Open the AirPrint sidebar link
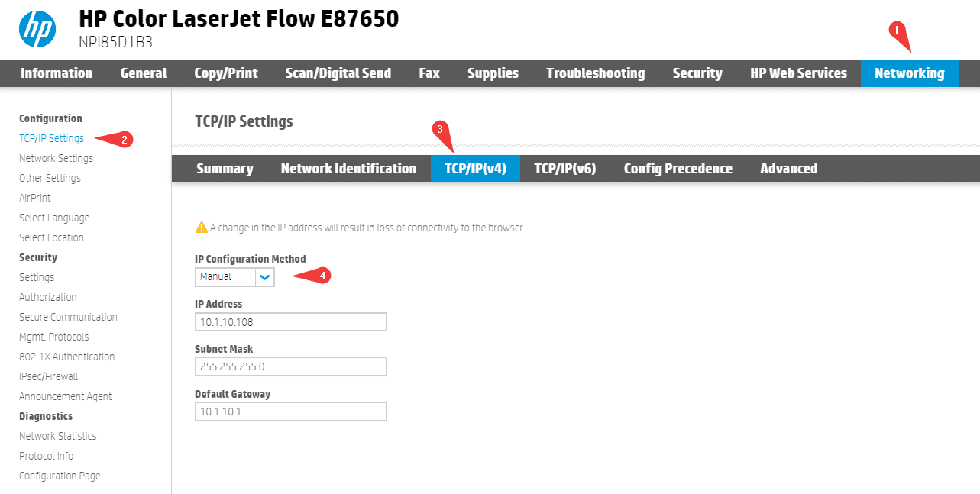Viewport: 980px width, 494px height. (35, 198)
